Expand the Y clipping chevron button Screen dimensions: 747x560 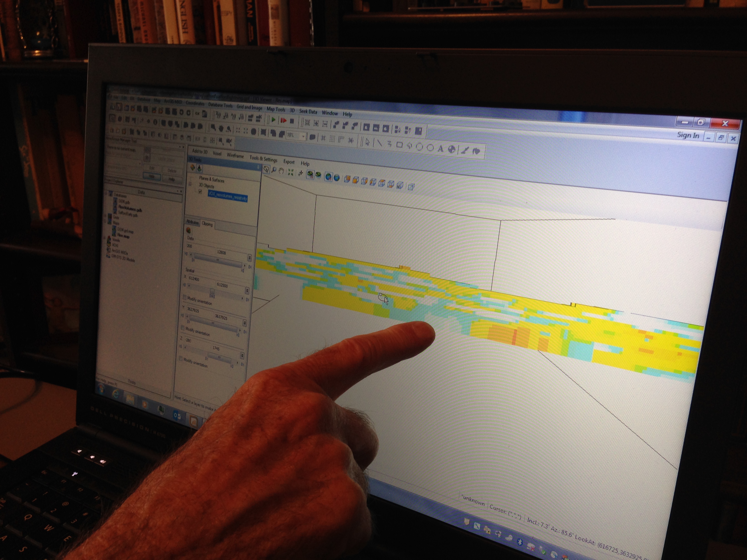(244, 323)
